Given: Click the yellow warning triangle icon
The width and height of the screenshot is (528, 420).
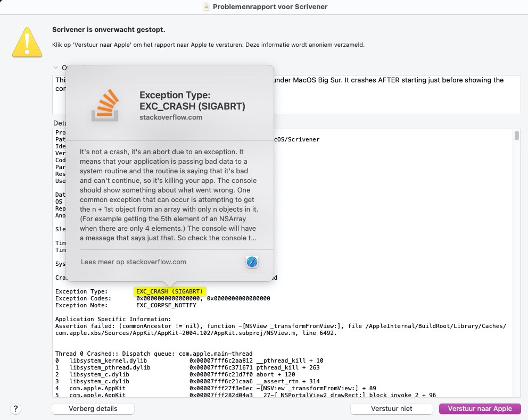Looking at the screenshot, I should (27, 43).
